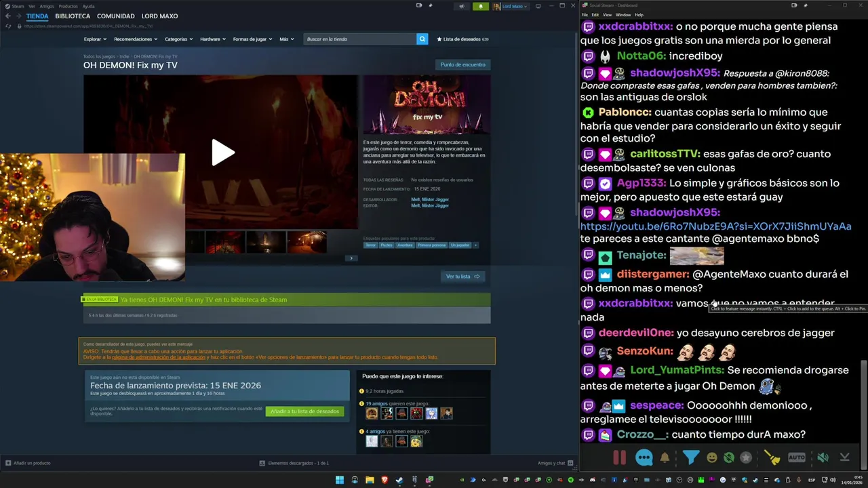Open the Steam menu in the menu bar
The height and width of the screenshot is (488, 868).
(x=18, y=6)
